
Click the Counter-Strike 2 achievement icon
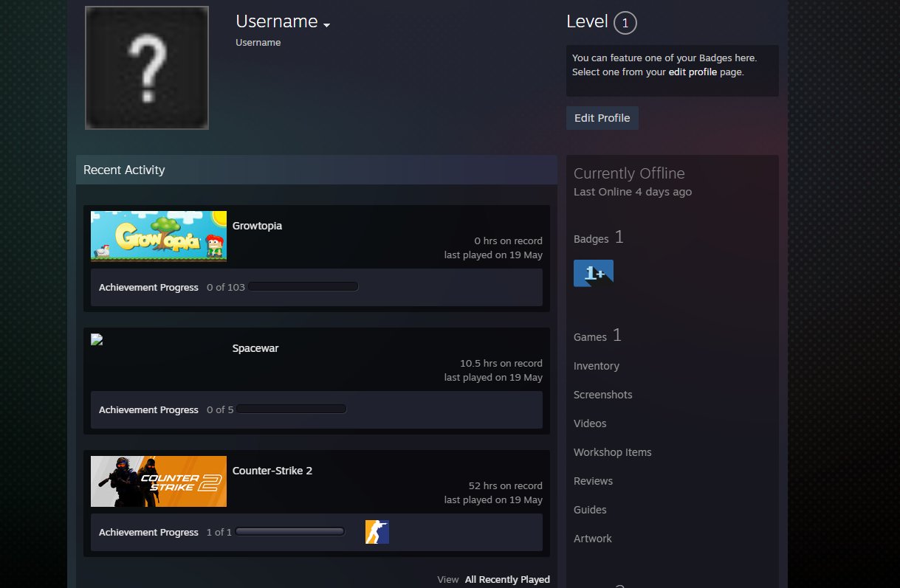pos(377,532)
